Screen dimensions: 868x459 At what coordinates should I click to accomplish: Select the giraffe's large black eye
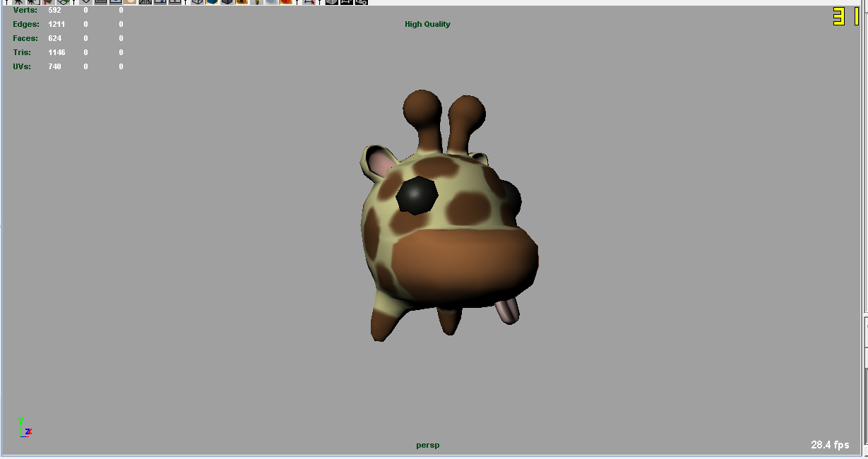(416, 196)
